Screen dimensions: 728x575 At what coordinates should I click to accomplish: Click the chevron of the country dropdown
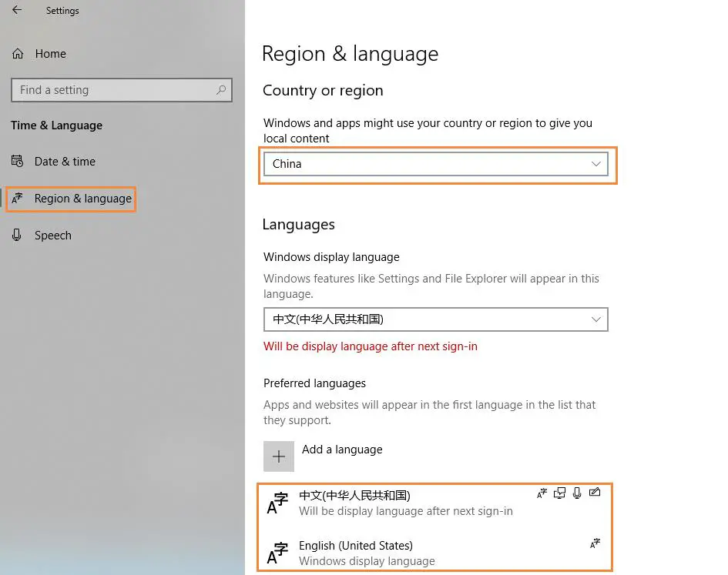[x=596, y=164]
